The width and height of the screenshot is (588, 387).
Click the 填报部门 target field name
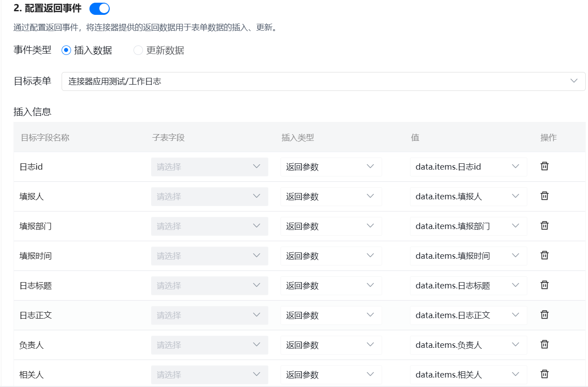(36, 226)
